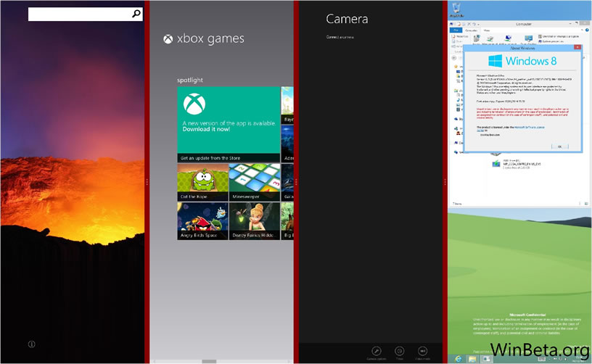Click the Back arrow in Explorer

click(454, 58)
